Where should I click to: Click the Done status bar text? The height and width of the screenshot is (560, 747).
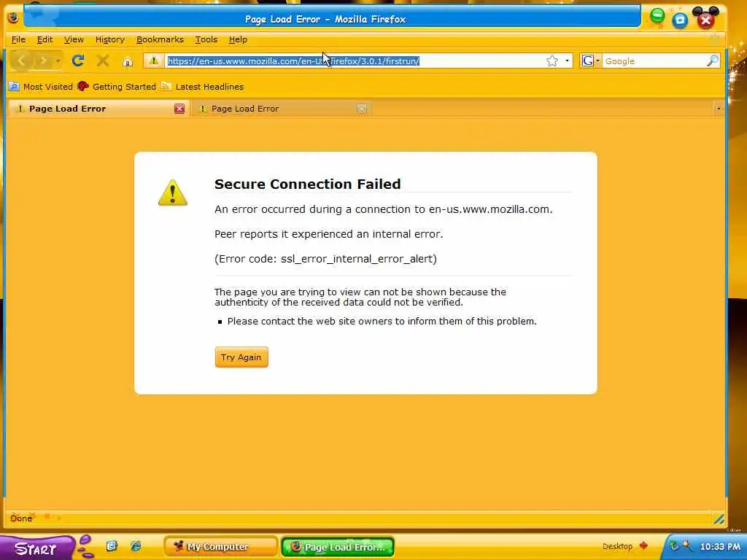21,518
